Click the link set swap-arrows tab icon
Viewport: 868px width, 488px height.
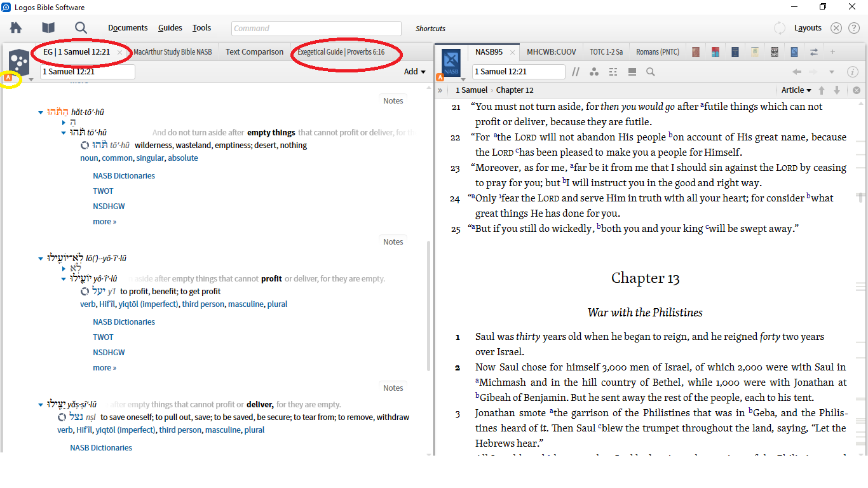point(813,52)
